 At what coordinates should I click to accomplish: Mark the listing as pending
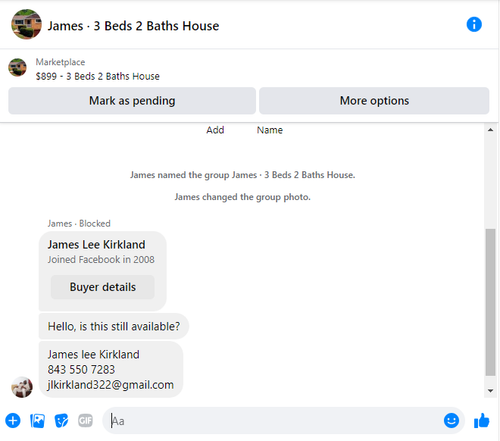pos(132,101)
